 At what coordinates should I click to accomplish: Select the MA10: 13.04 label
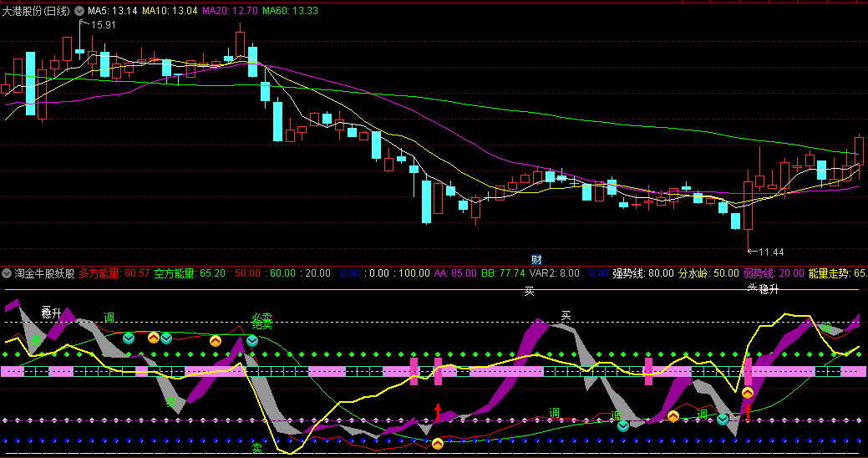click(x=170, y=11)
